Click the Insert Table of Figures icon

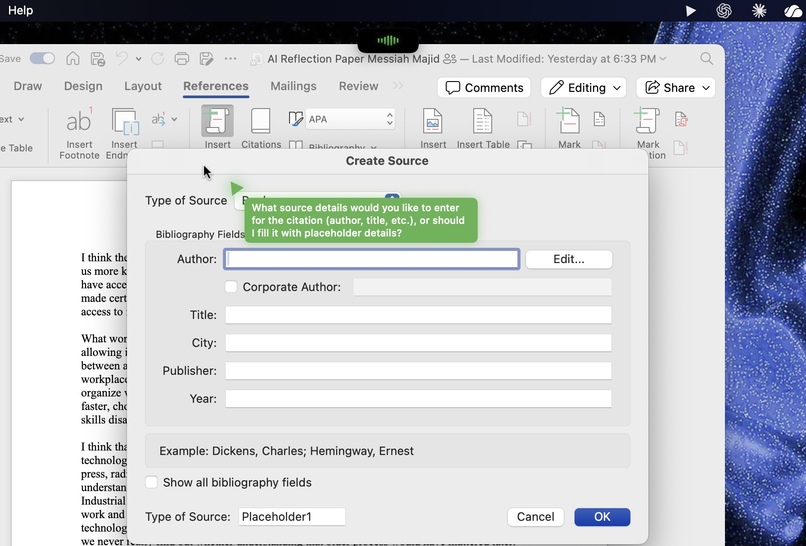pos(483,121)
